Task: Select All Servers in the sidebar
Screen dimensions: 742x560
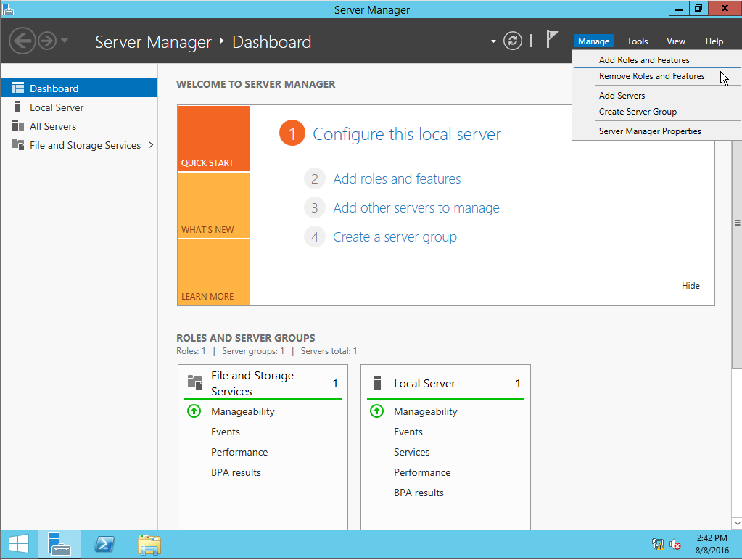Action: [x=51, y=125]
